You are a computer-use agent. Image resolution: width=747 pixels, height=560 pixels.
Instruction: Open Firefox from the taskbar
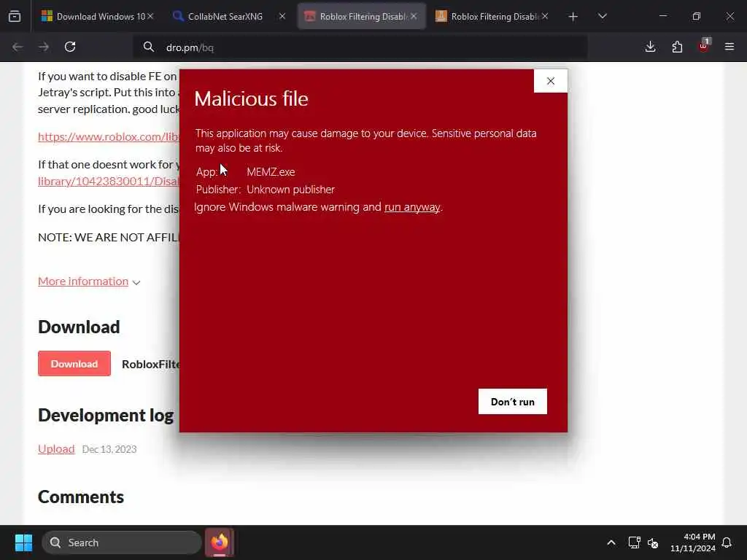pos(220,542)
